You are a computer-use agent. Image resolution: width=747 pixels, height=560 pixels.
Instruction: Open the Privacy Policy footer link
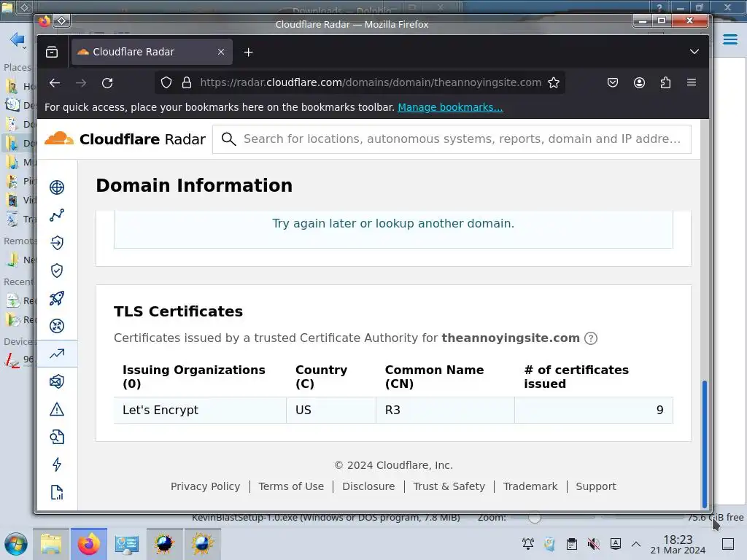205,486
